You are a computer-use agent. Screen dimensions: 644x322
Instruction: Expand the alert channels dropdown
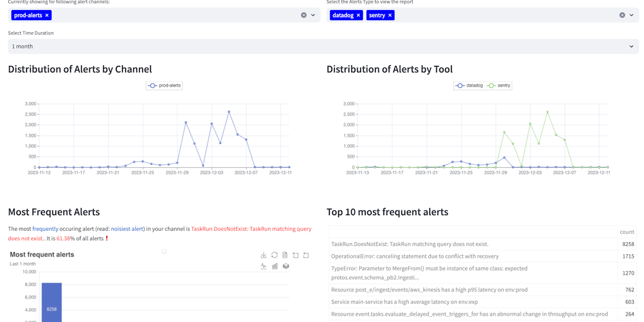click(x=313, y=15)
